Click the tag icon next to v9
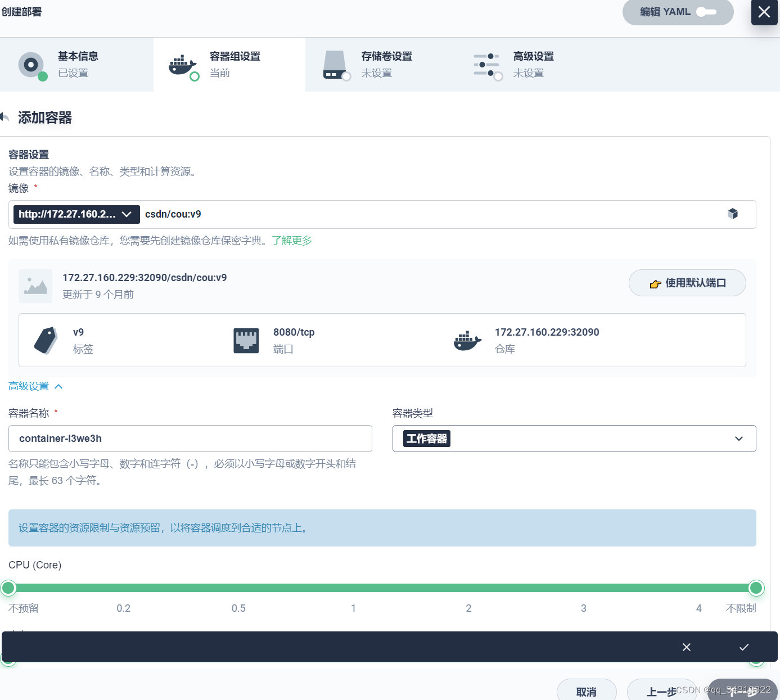 [46, 340]
